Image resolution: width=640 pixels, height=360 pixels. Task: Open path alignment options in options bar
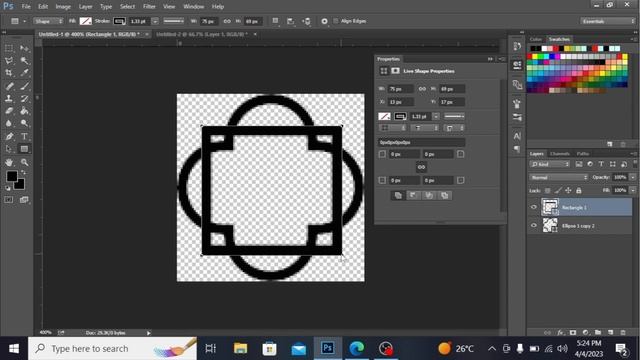290,21
